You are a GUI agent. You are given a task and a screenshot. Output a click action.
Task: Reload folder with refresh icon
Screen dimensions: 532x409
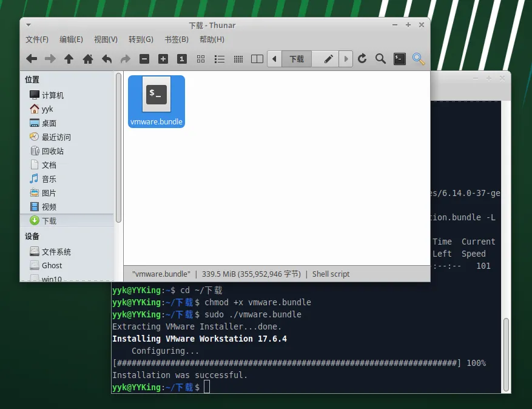(x=362, y=59)
